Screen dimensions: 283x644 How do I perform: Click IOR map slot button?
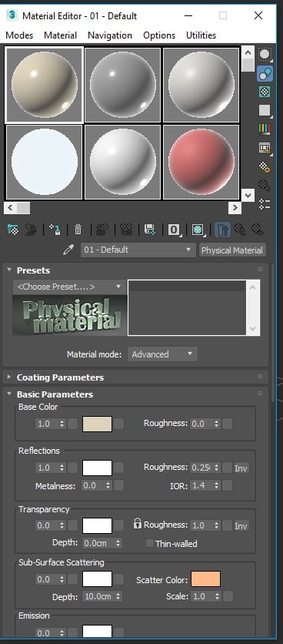[228, 485]
